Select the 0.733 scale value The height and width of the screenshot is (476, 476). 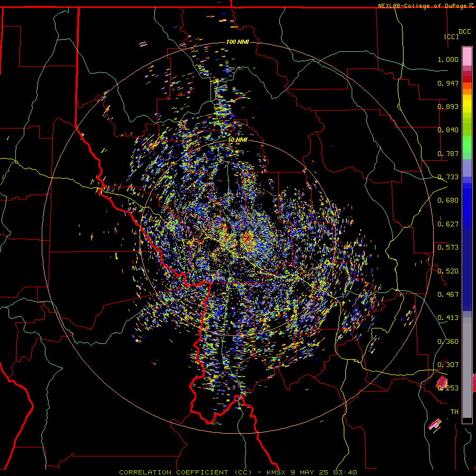tap(448, 177)
